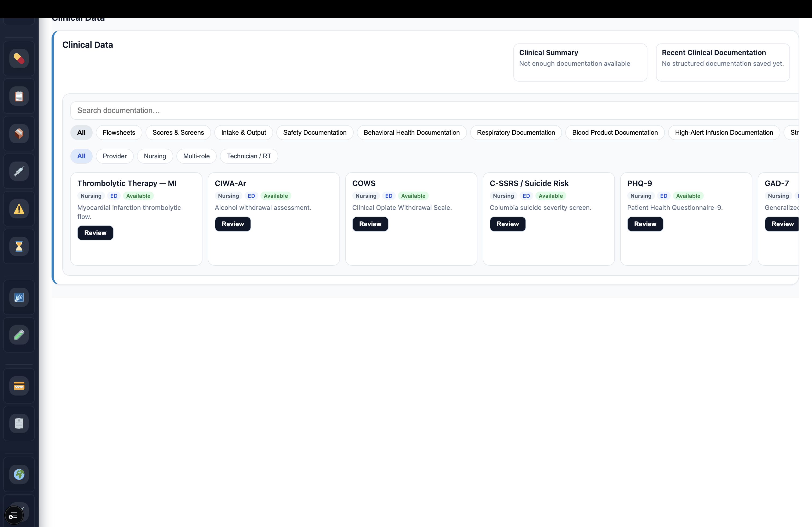Open the test tube lab sidebar icon
This screenshot has height=527, width=812.
pyautogui.click(x=19, y=335)
